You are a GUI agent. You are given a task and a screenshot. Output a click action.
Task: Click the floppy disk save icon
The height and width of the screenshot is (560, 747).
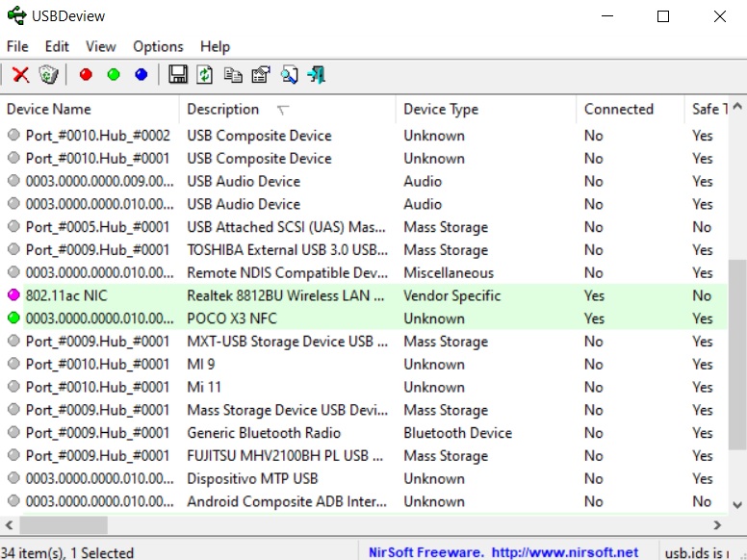(178, 75)
